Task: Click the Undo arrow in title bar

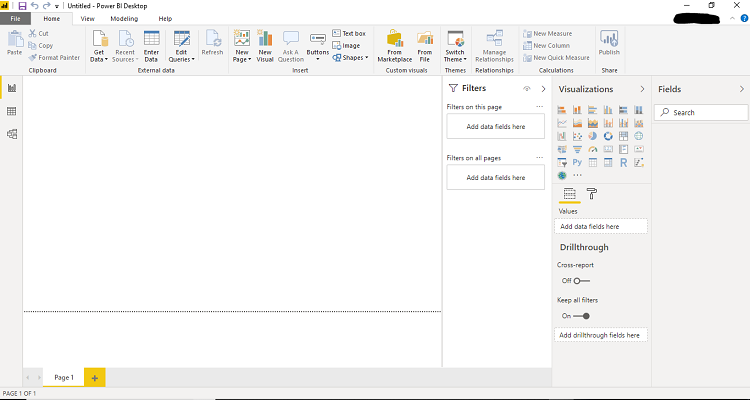Action: click(x=34, y=6)
